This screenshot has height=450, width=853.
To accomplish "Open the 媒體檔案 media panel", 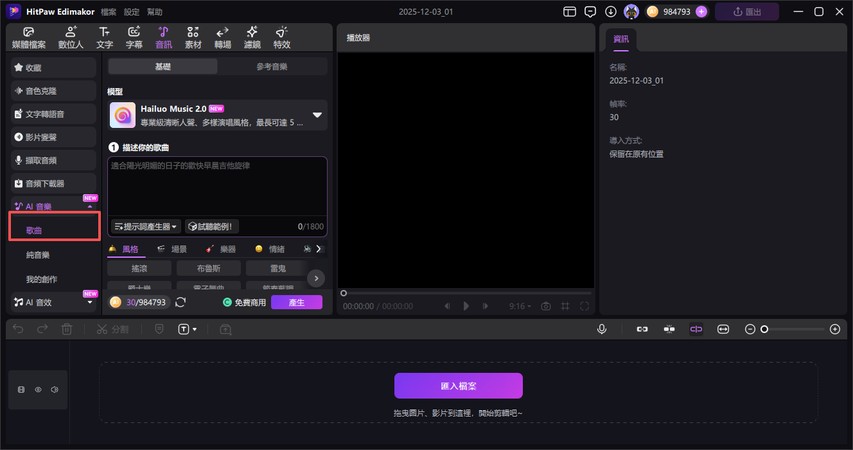I will click(29, 38).
